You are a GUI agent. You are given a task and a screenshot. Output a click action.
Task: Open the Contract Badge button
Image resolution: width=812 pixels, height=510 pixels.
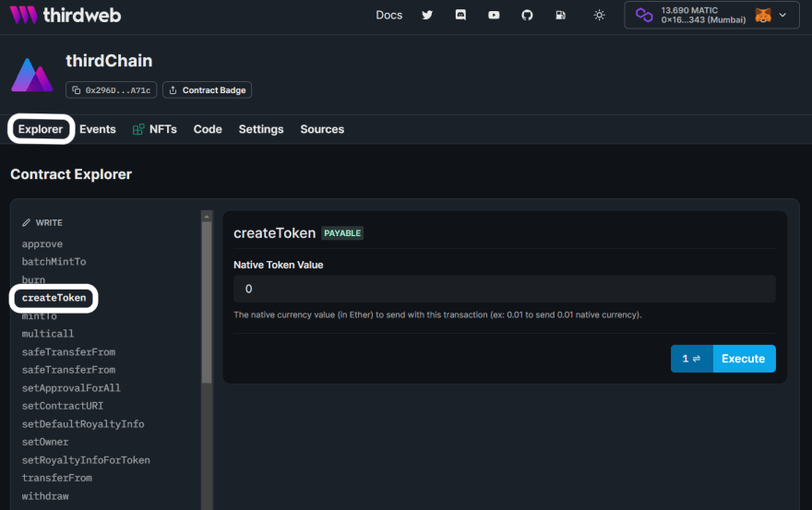pyautogui.click(x=207, y=90)
